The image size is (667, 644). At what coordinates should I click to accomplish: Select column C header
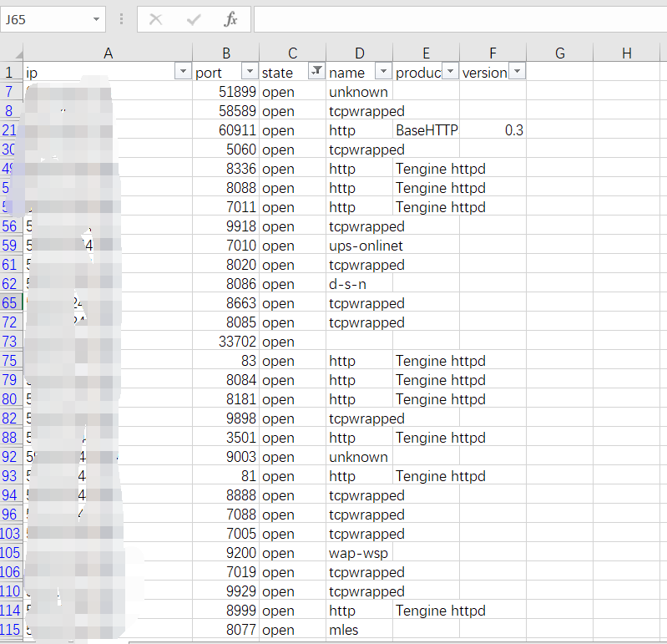pos(293,53)
